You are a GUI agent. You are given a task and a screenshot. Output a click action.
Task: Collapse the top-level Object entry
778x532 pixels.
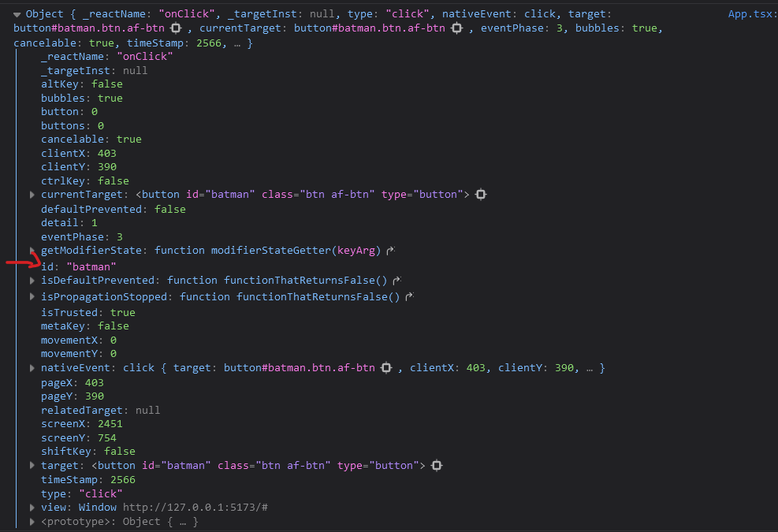(x=17, y=14)
